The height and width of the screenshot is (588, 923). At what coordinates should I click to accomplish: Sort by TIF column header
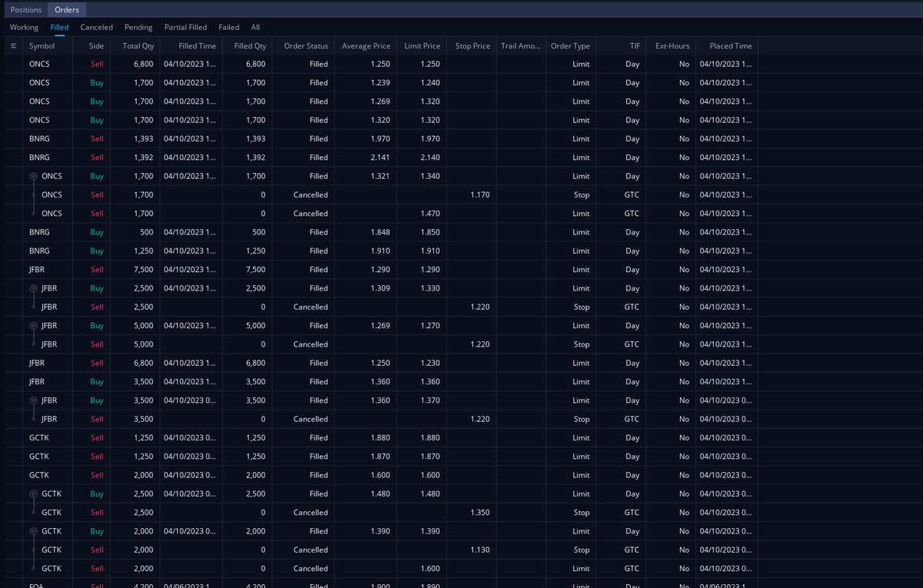click(635, 46)
